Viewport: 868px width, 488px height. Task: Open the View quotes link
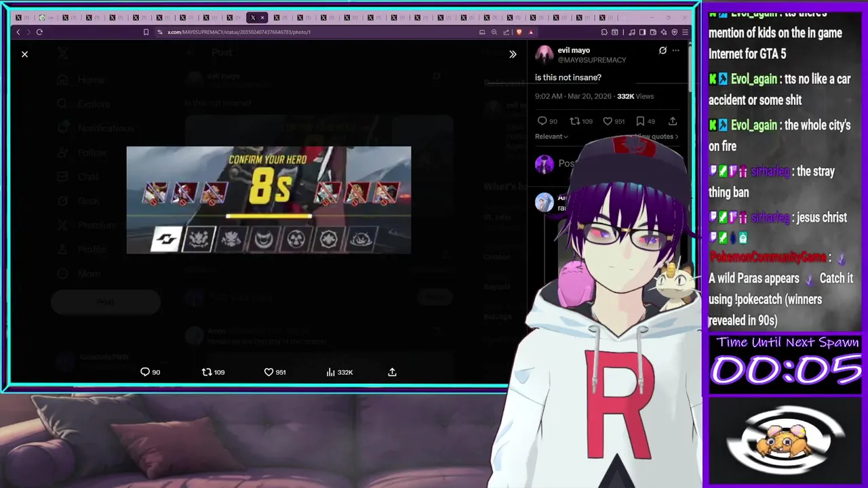point(656,136)
